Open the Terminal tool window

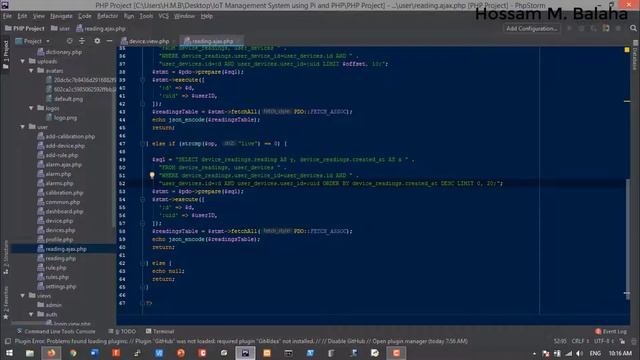pos(160,331)
